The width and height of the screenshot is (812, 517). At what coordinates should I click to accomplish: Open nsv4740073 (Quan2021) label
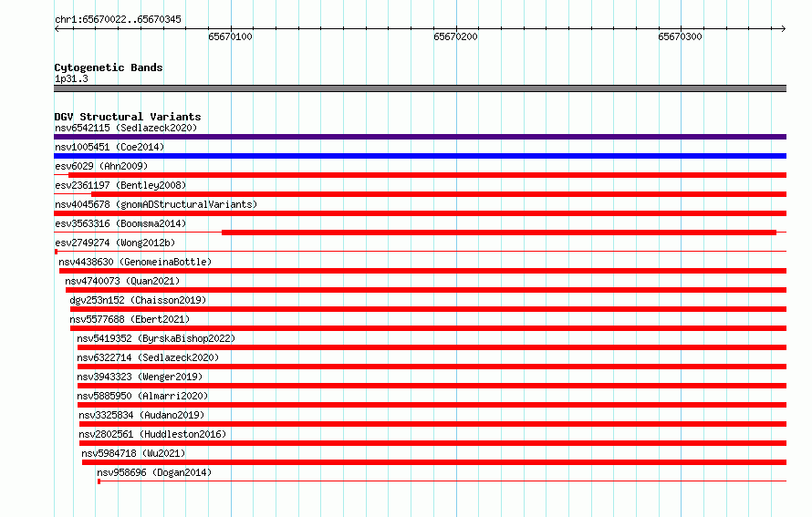(122, 281)
